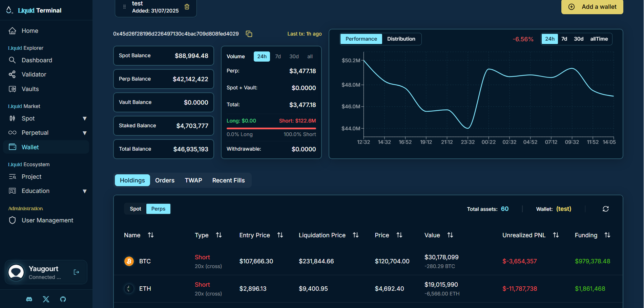Open the Recent Fills tab

(x=228, y=180)
